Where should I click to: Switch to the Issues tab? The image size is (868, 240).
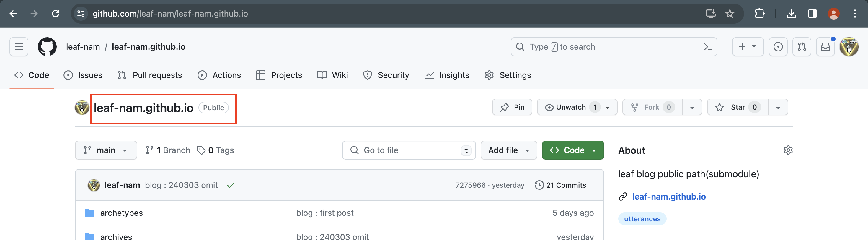click(83, 75)
